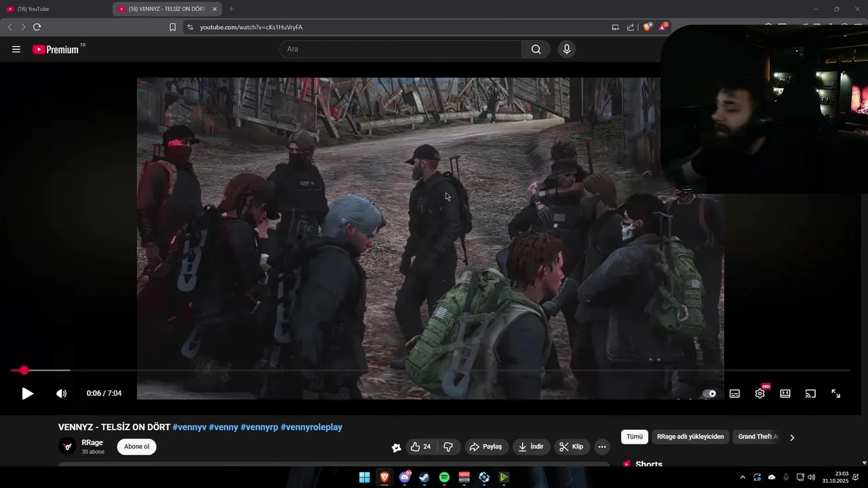Open Brave browser from taskbar

point(384,477)
